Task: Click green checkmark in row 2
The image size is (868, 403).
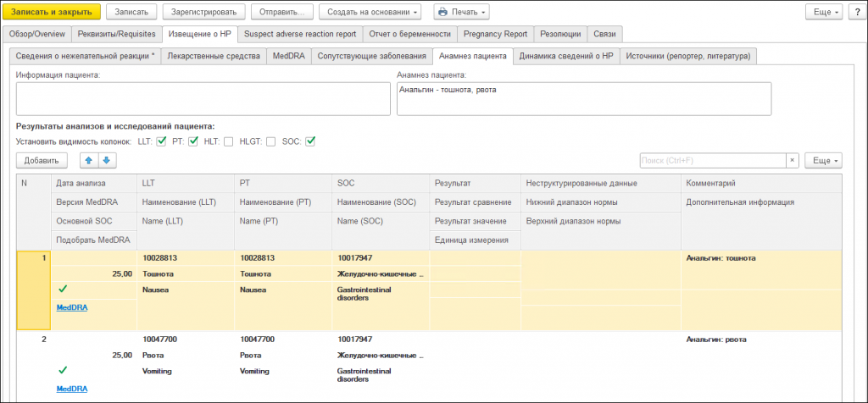Action: pyautogui.click(x=63, y=370)
